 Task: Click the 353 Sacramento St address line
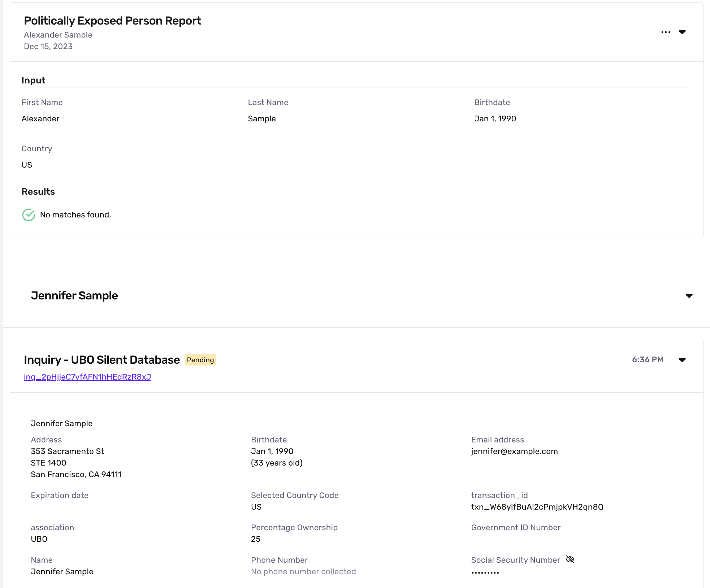(x=68, y=451)
